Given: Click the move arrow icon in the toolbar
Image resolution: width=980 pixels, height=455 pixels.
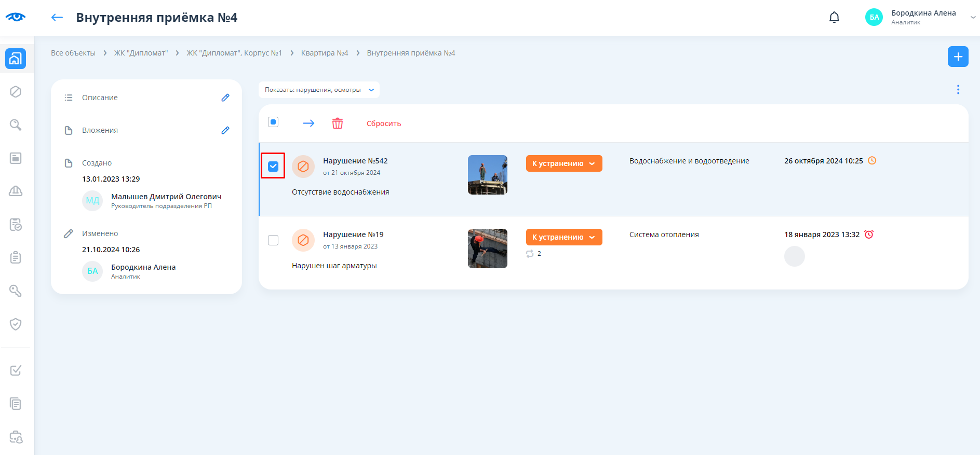Looking at the screenshot, I should (x=308, y=123).
